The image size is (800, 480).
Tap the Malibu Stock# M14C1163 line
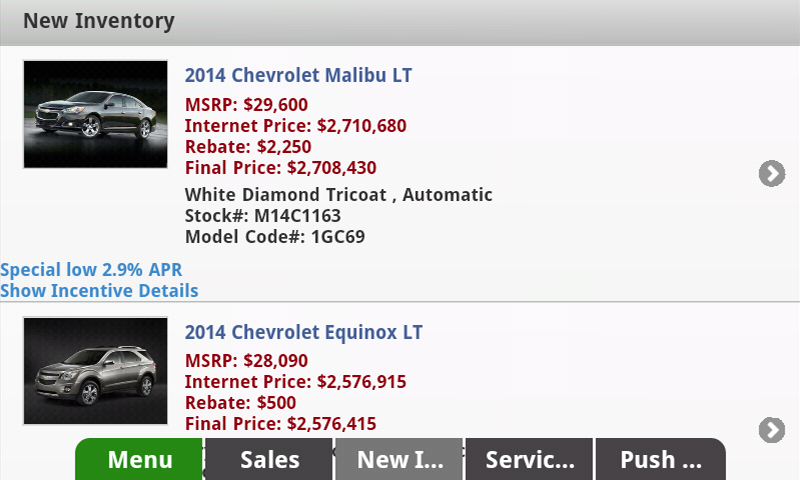click(x=263, y=216)
